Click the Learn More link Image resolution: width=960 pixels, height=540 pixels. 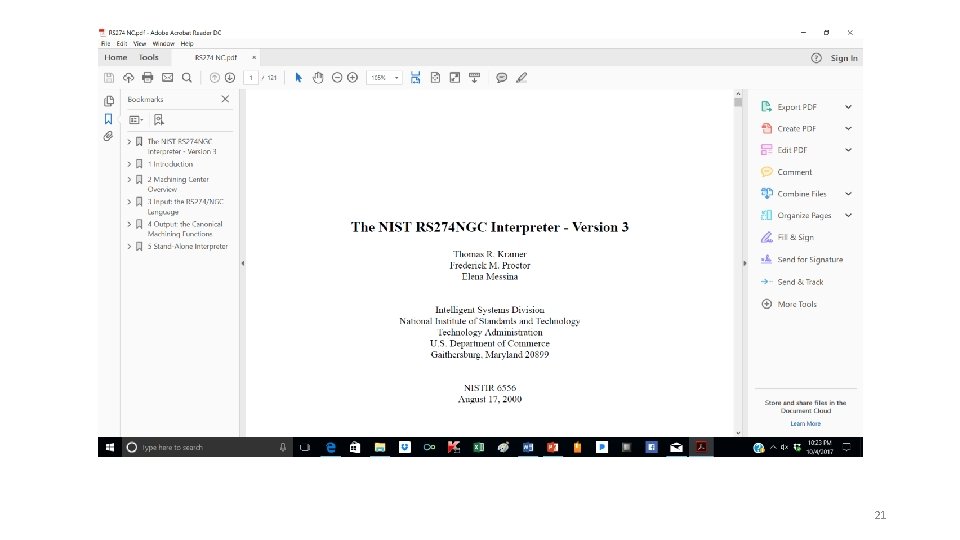805,424
